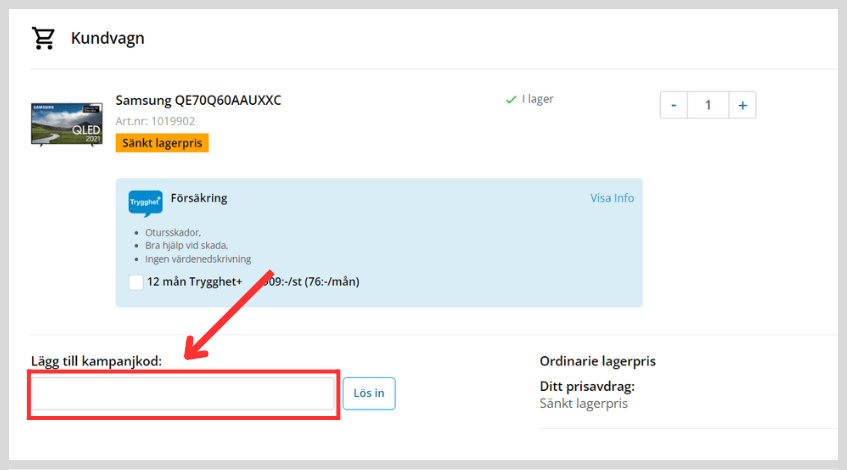Open the Samsung QLED TV thumbnail

(67, 123)
